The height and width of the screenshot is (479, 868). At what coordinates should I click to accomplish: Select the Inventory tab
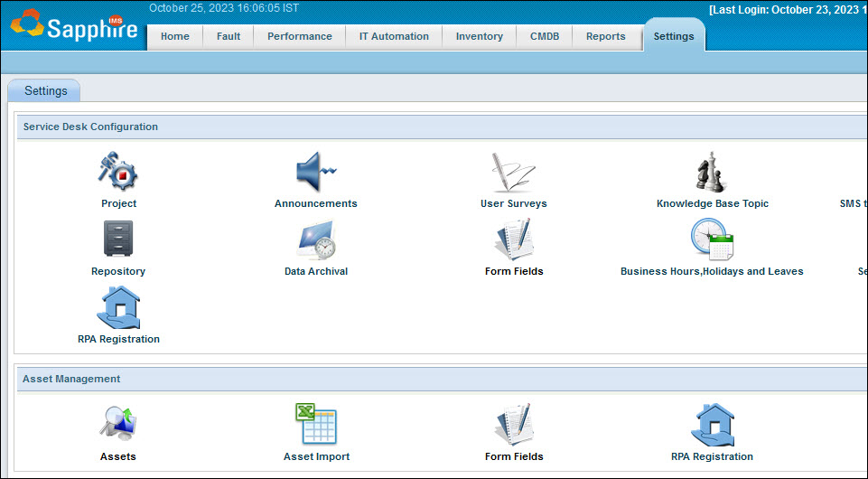[480, 37]
